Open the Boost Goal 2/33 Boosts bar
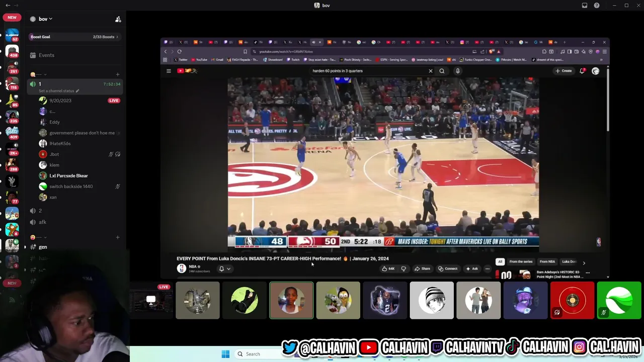 coord(74,37)
